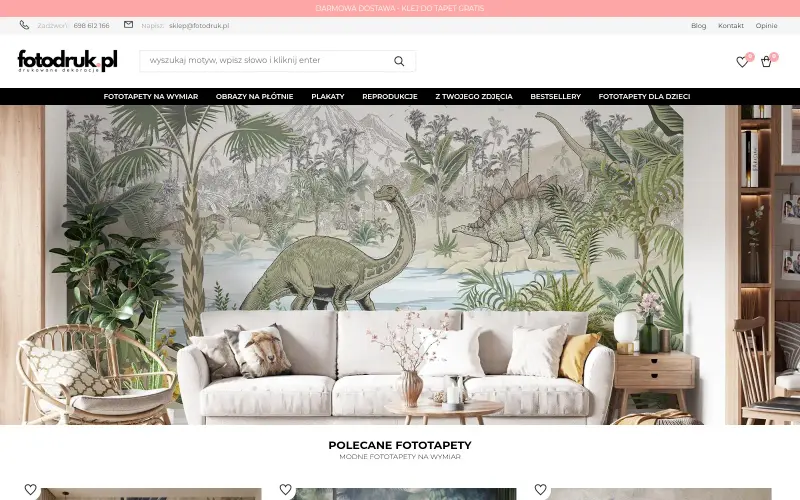The height and width of the screenshot is (500, 800).
Task: Open the wishlist heart icon in header
Action: [x=742, y=62]
